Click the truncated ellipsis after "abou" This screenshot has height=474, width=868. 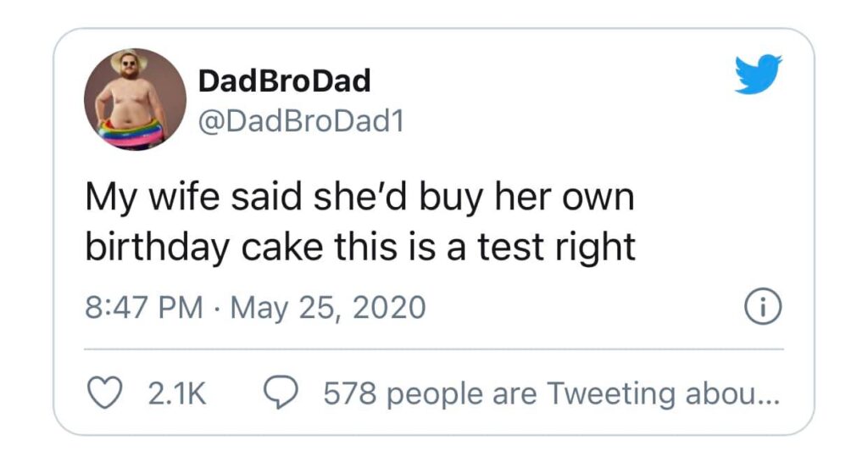pyautogui.click(x=769, y=397)
